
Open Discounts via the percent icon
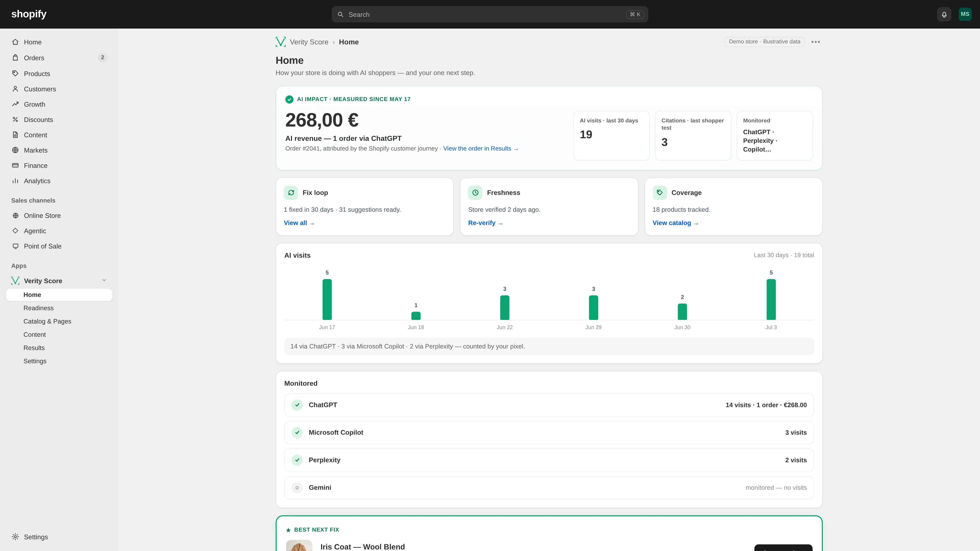coord(15,119)
